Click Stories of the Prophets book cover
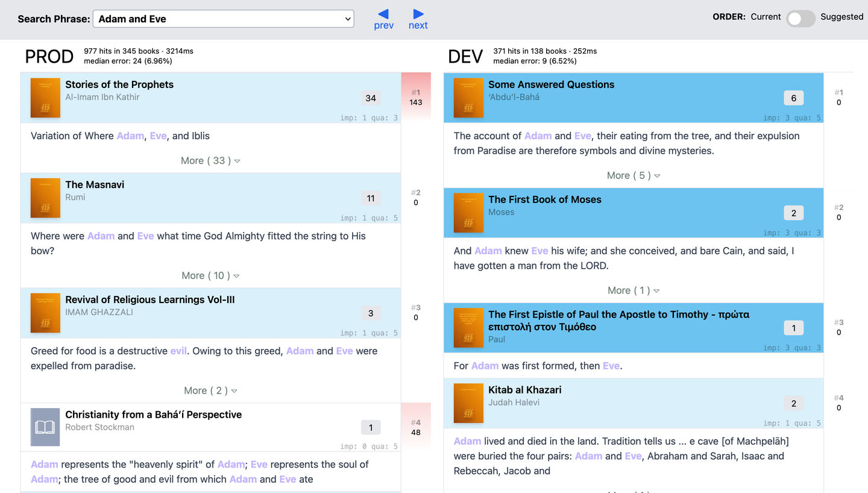868x493 pixels. [x=45, y=98]
